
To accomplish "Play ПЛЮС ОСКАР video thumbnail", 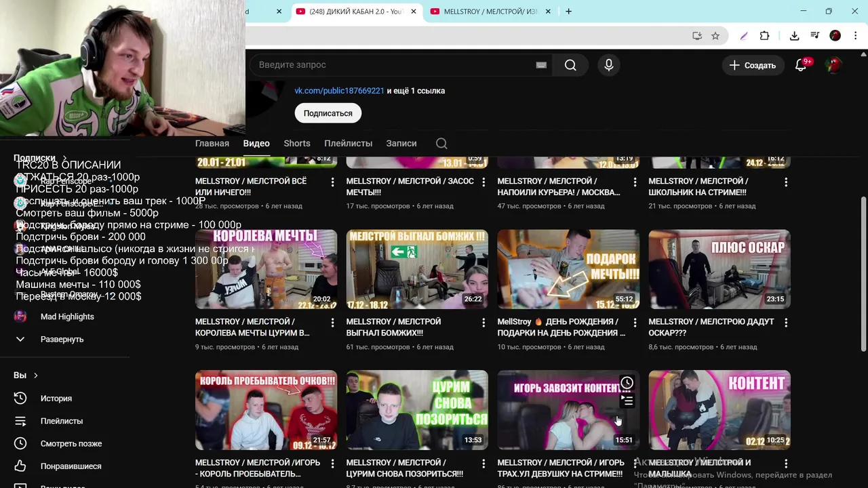I will pyautogui.click(x=719, y=269).
